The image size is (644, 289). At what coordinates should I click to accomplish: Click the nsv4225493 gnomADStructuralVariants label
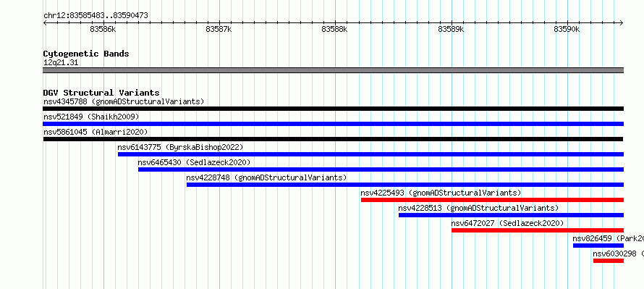click(x=441, y=193)
